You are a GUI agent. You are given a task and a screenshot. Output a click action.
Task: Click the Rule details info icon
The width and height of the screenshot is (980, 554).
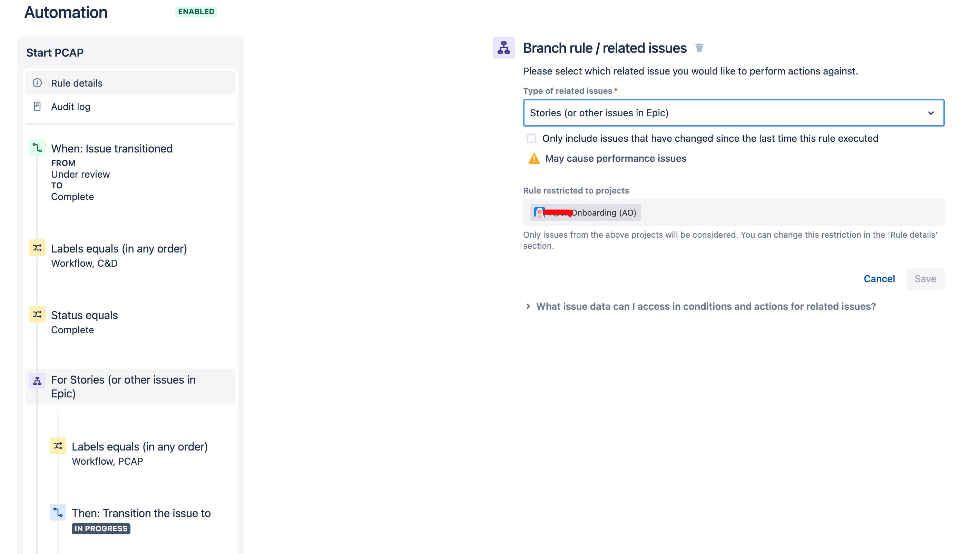tap(37, 83)
